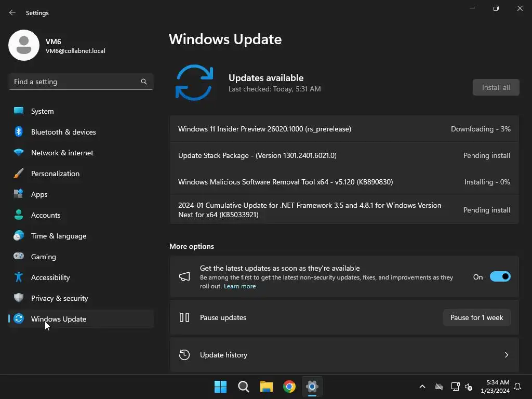The height and width of the screenshot is (399, 532).
Task: Open the Windows Start button on taskbar
Action: [220, 387]
